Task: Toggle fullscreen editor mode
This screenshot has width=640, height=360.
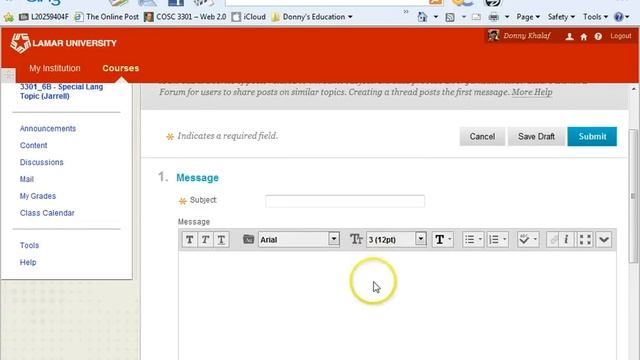Action: click(585, 240)
